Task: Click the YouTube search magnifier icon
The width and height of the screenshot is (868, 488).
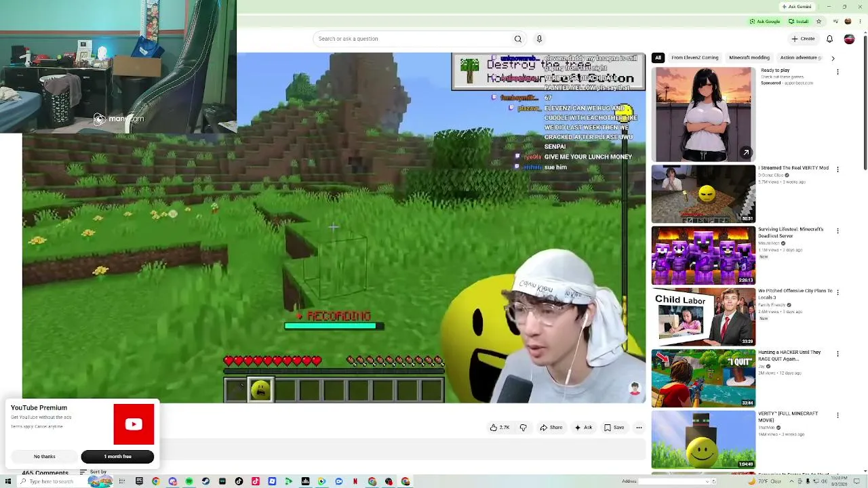Action: tap(518, 39)
